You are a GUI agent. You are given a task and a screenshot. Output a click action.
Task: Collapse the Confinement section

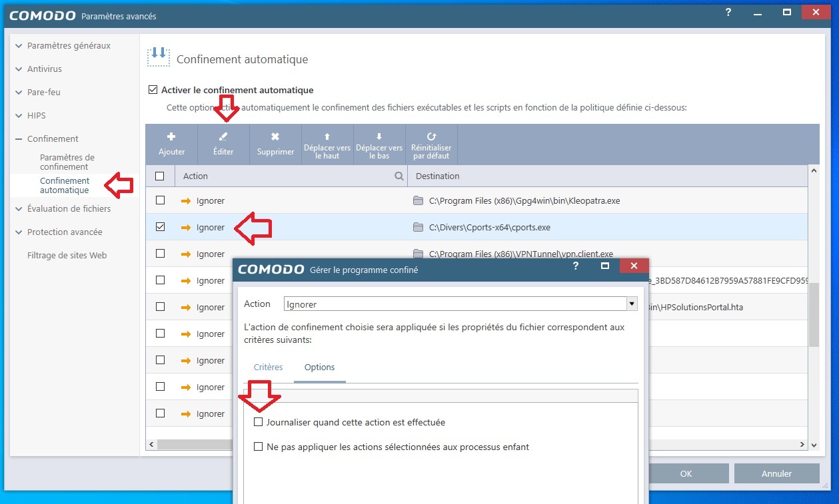[19, 139]
